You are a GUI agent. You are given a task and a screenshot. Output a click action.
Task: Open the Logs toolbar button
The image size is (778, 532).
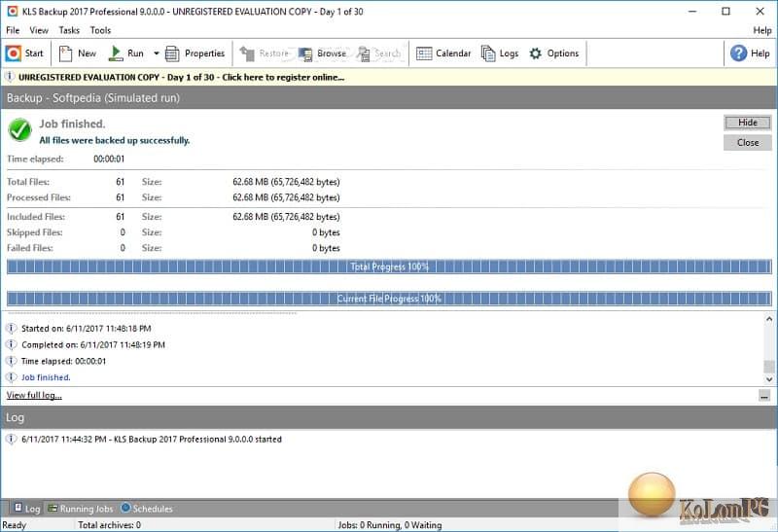tap(500, 53)
